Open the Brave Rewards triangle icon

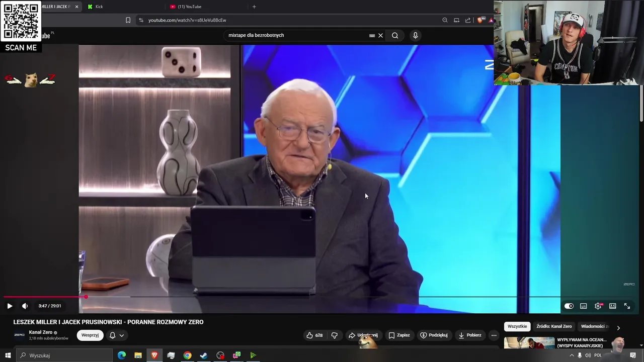click(x=491, y=20)
